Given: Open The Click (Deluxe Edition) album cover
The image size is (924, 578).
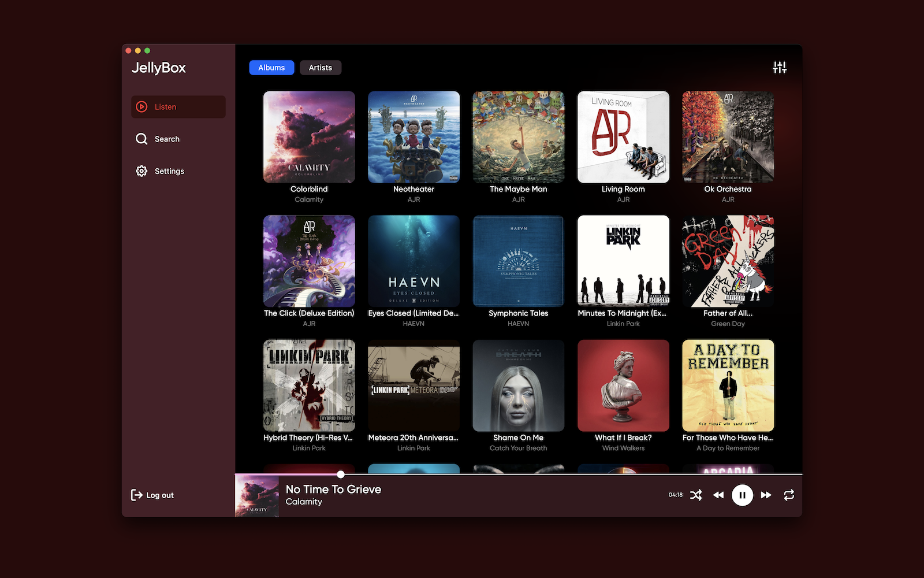Looking at the screenshot, I should point(309,261).
